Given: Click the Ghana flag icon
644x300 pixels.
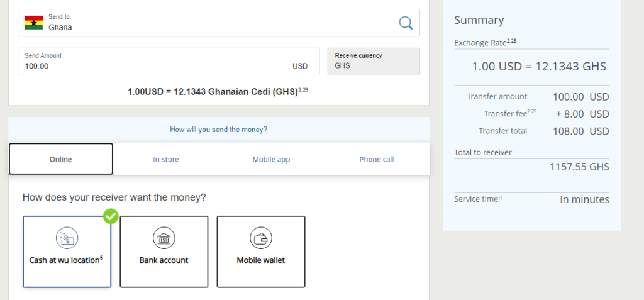Looking at the screenshot, I should (x=34, y=23).
